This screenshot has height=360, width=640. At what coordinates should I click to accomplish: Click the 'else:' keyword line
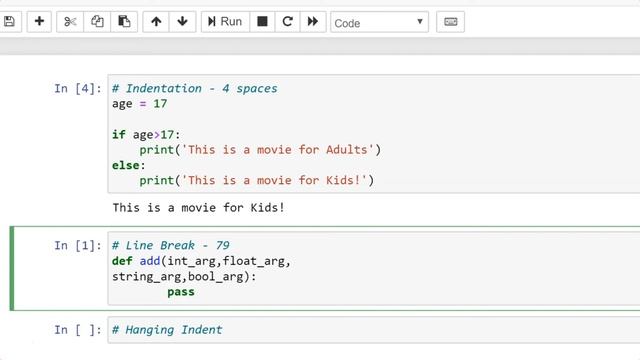pos(129,165)
